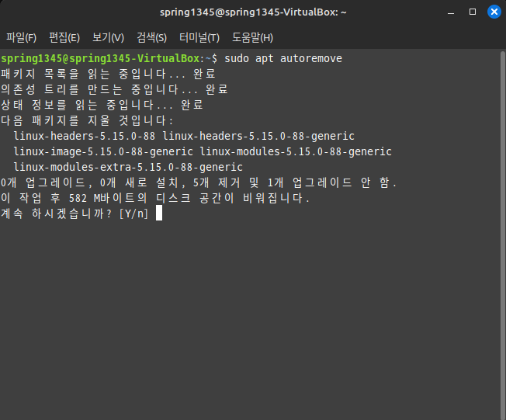
Task: Click package name linux-modules-5.15.0-88-generic
Action: 296,151
